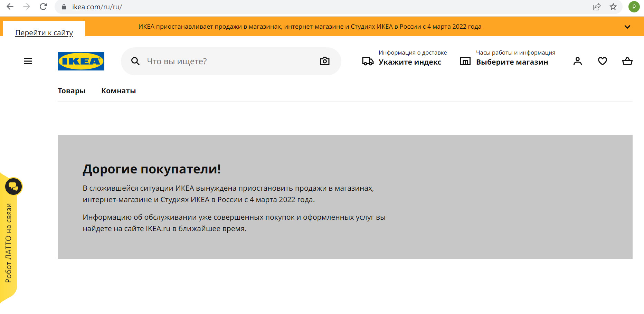Click the padlock site info icon
644x314 pixels.
pos(64,7)
